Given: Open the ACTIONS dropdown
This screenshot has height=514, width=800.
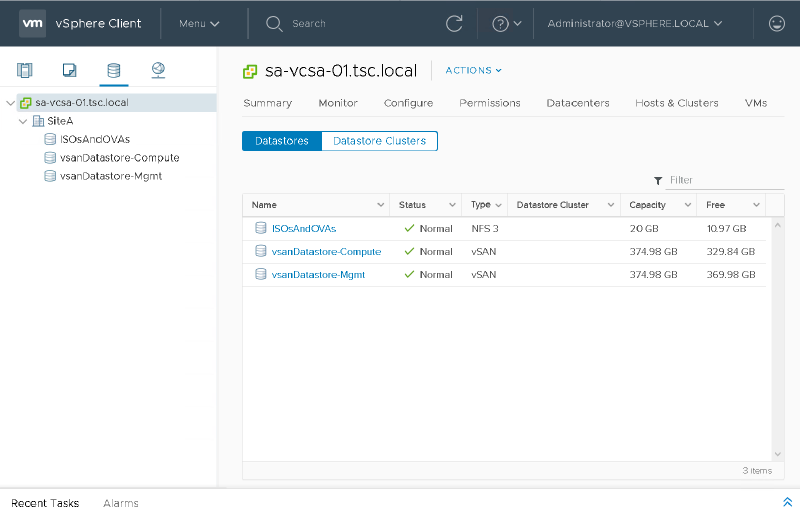Looking at the screenshot, I should (x=473, y=70).
